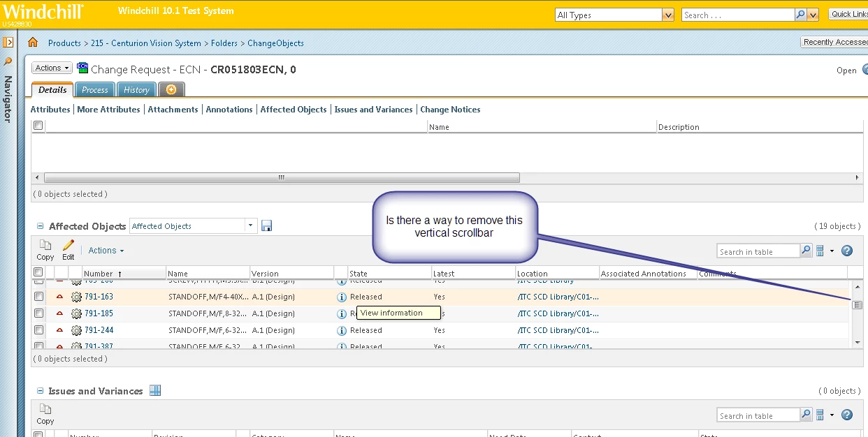Click the Affected Objects scrollbar down arrow
The image size is (868, 437).
click(858, 342)
